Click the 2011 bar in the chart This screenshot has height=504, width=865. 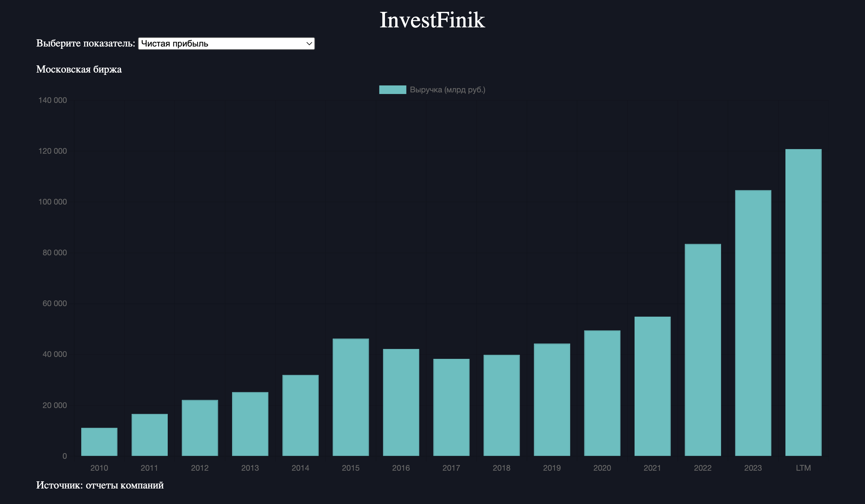coord(150,435)
